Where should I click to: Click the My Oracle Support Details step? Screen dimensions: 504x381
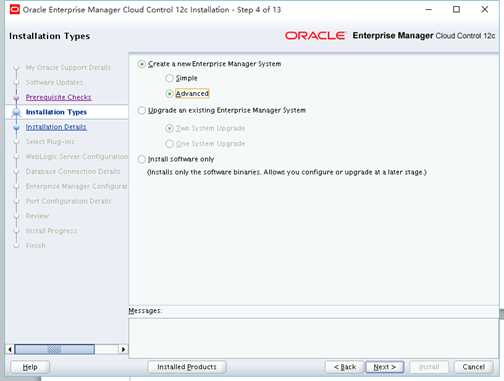pos(68,68)
